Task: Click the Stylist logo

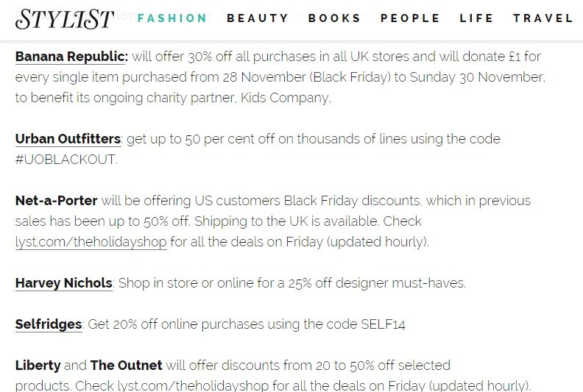Action: click(x=65, y=18)
